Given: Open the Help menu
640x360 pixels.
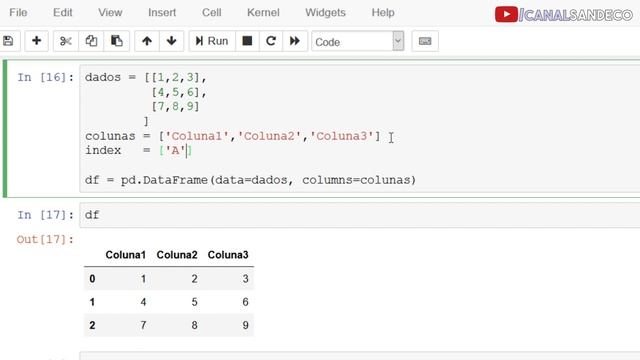Looking at the screenshot, I should [x=383, y=13].
